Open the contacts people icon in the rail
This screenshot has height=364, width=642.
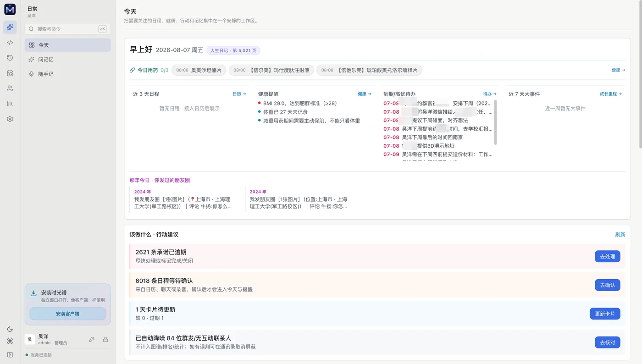(x=10, y=88)
